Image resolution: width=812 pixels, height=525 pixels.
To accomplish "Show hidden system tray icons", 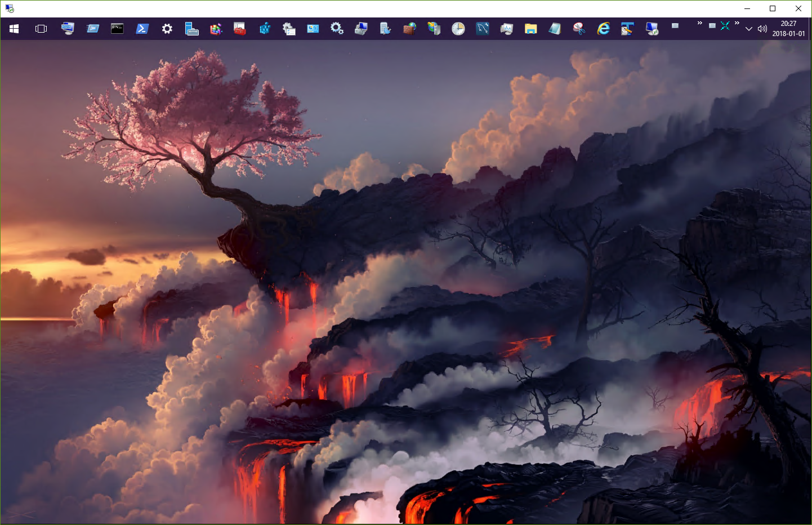I will [x=749, y=29].
